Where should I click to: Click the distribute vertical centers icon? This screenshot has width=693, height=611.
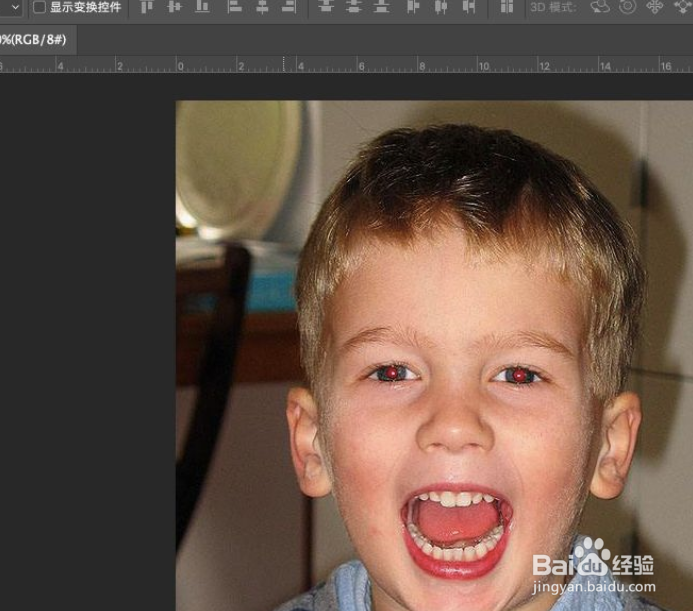[353, 6]
